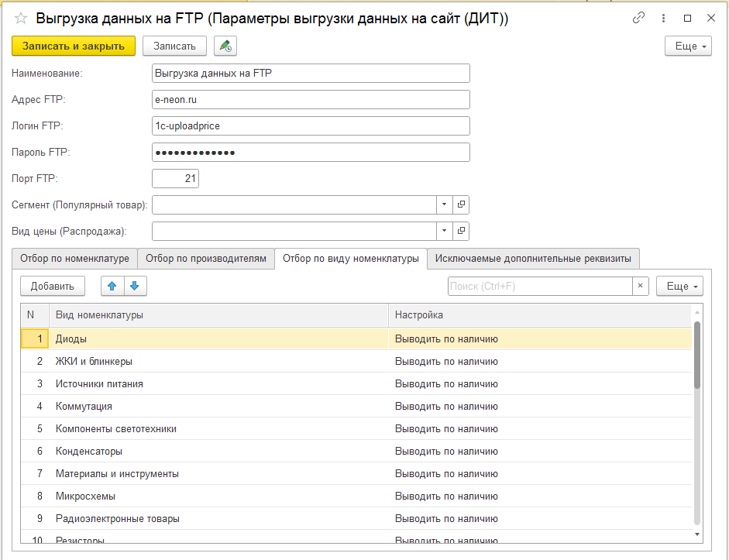729x560 pixels.
Task: Open the Вид цены field selection form icon
Action: 461,231
